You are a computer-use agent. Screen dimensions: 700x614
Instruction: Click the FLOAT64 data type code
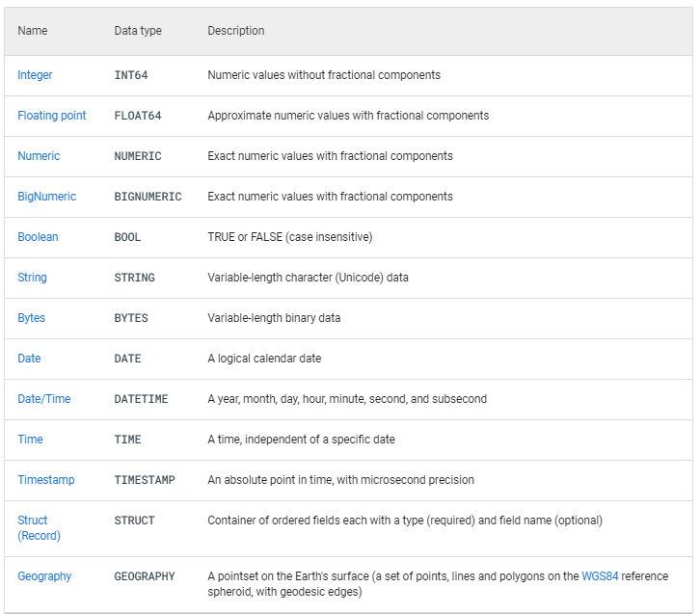[138, 116]
